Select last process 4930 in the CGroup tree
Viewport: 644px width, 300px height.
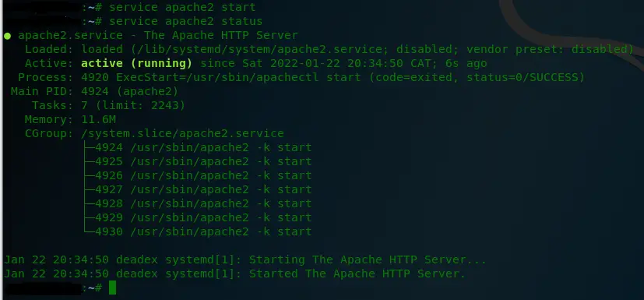203,231
